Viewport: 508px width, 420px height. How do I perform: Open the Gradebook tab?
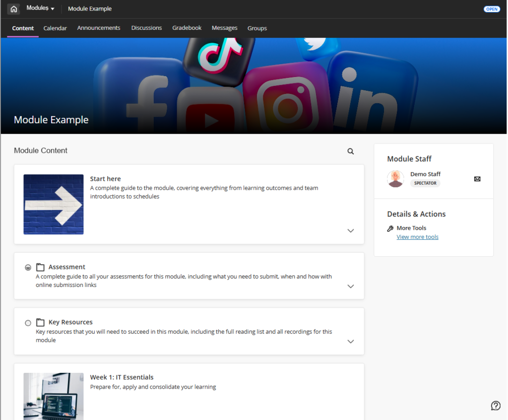(x=187, y=28)
